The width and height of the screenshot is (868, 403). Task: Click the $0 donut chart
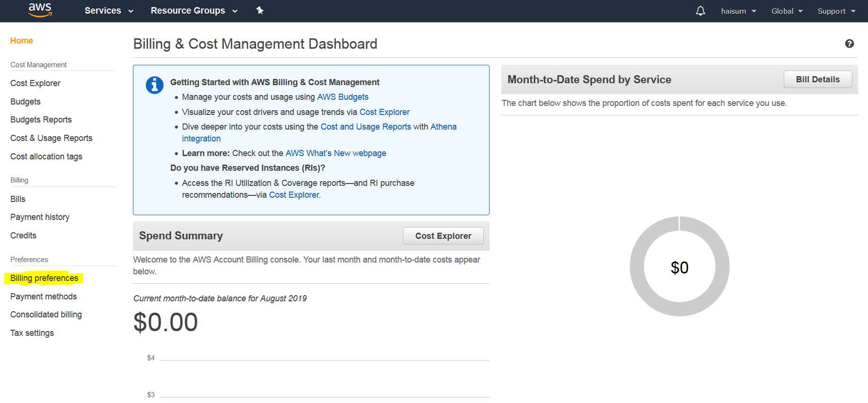[680, 266]
